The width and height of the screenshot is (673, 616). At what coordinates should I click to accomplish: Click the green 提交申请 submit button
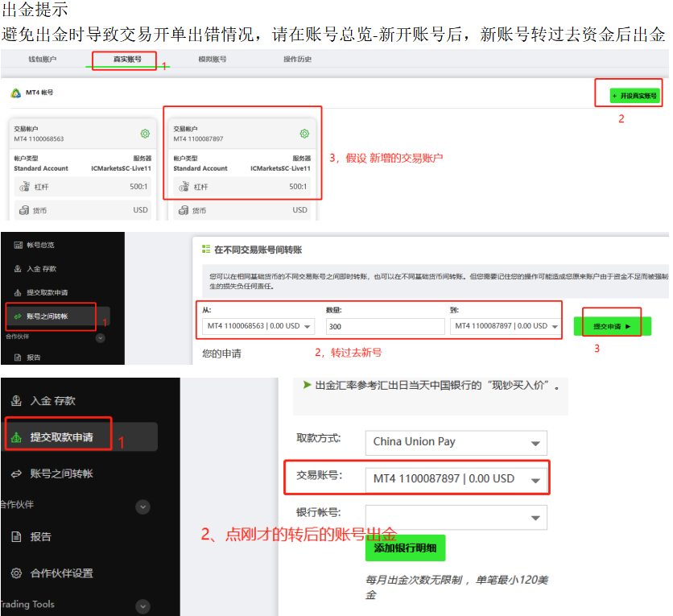tap(613, 326)
